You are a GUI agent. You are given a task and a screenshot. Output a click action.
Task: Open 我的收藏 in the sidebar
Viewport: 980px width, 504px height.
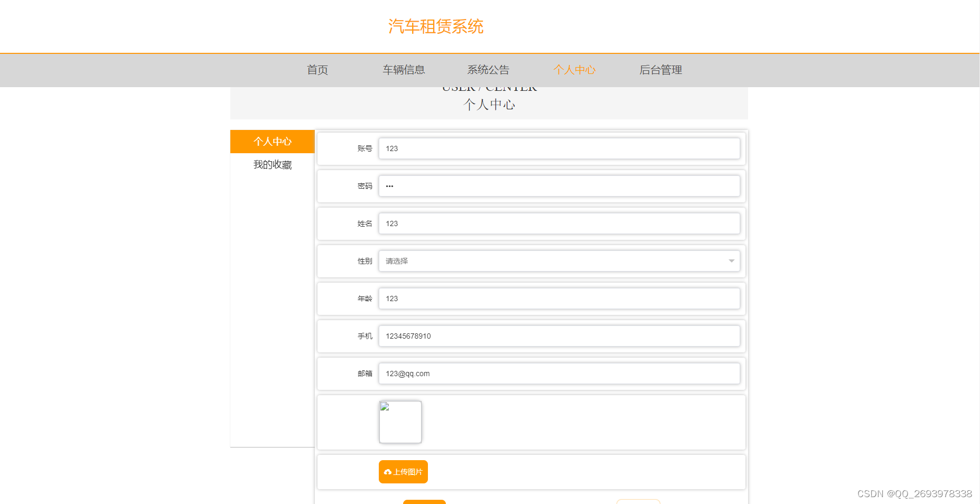(x=273, y=165)
